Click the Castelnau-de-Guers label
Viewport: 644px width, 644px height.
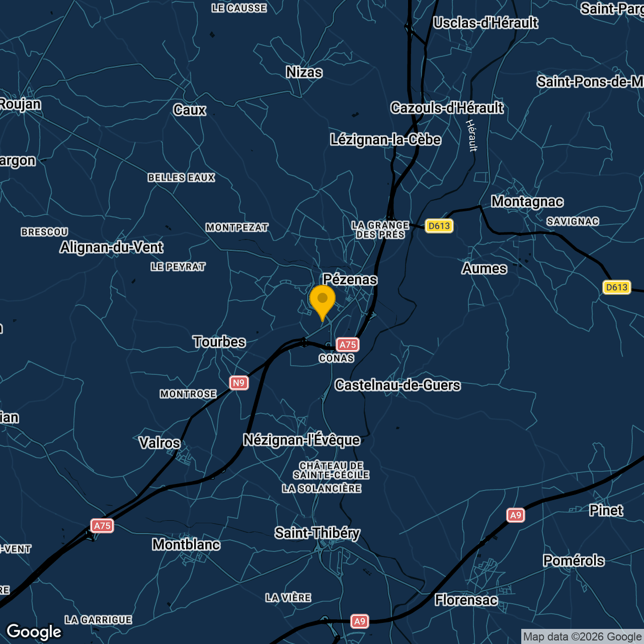tap(397, 385)
